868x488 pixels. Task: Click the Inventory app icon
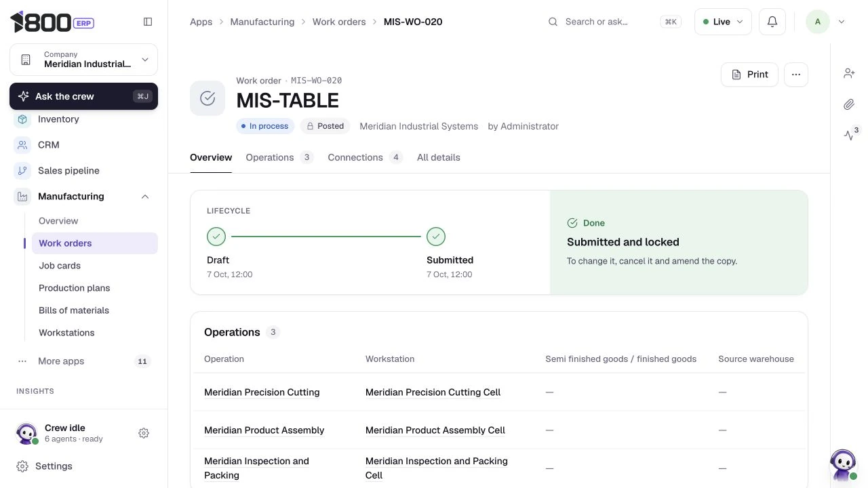pyautogui.click(x=22, y=119)
